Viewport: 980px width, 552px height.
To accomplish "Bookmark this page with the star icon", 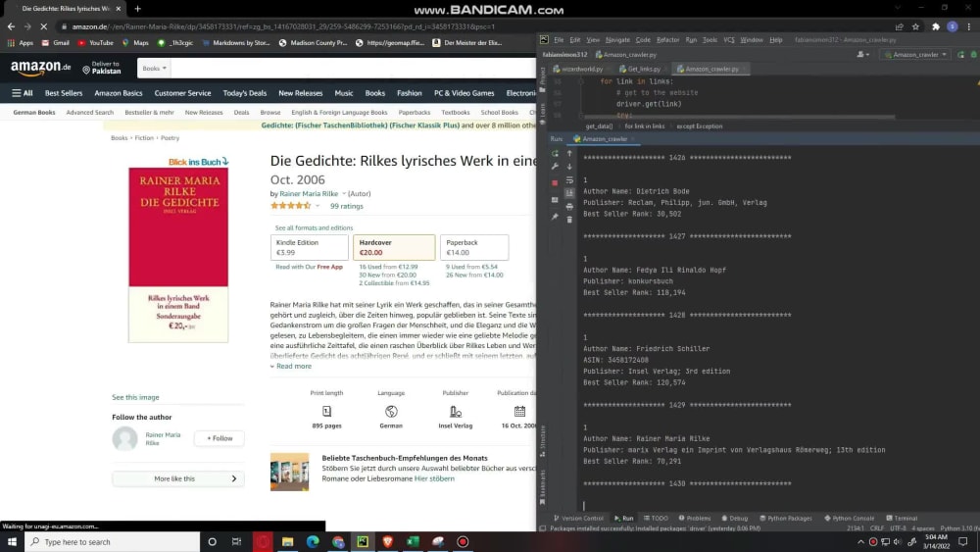I will click(x=915, y=26).
